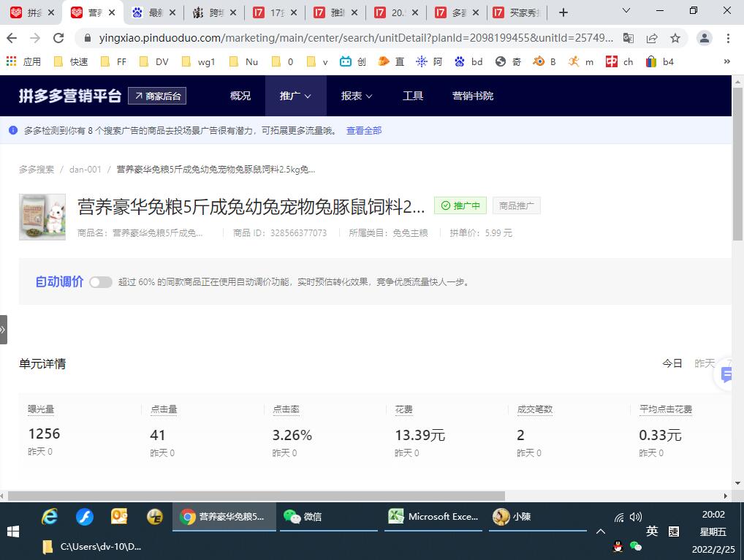Open the 工具 tools menu
This screenshot has height=560, width=744.
(x=412, y=96)
